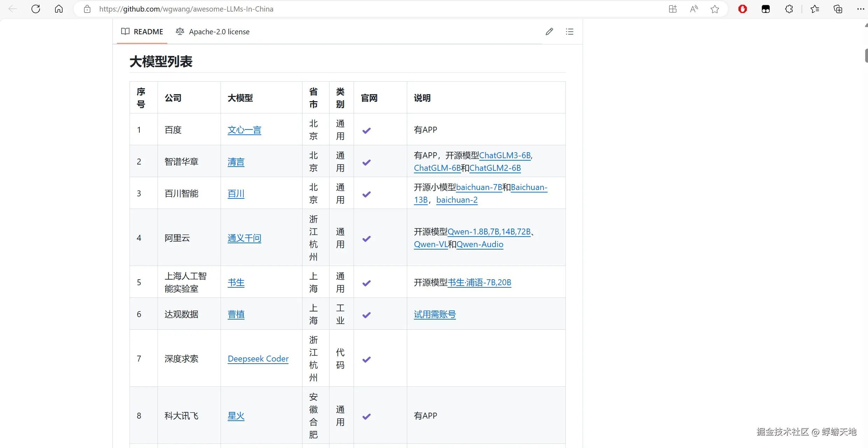Click the split screen icon in address bar
The height and width of the screenshot is (448, 868).
(x=673, y=9)
